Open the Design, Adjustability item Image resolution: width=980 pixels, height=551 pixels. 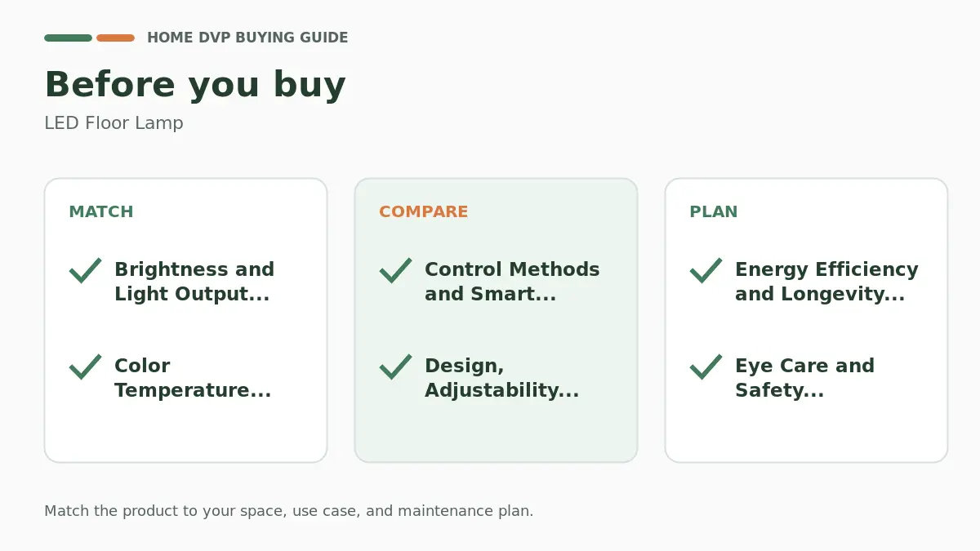click(501, 378)
